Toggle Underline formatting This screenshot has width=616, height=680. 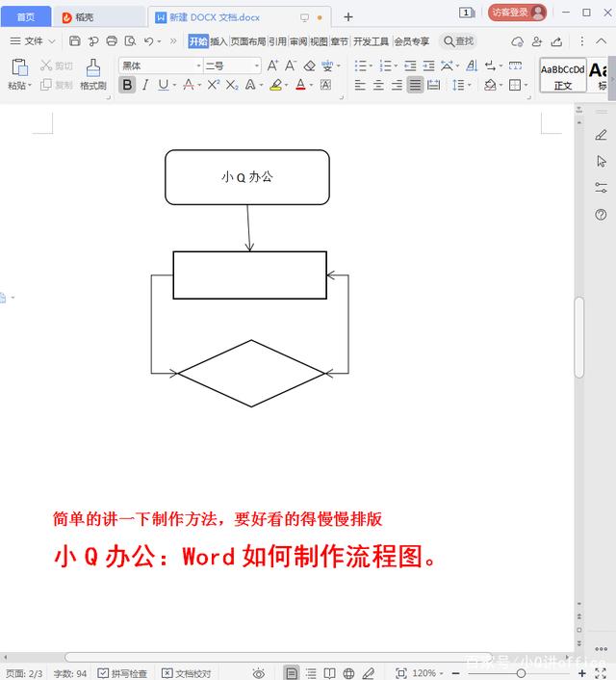(163, 85)
